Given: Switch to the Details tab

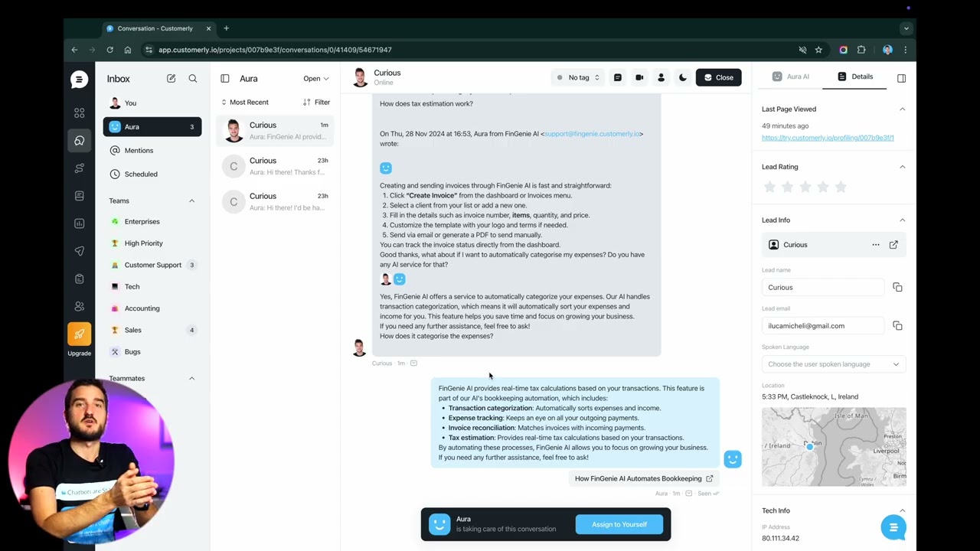Looking at the screenshot, I should click(855, 77).
